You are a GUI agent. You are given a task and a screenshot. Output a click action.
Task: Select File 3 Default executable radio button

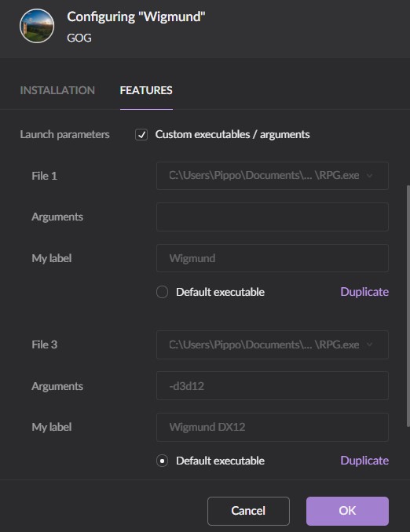(162, 461)
